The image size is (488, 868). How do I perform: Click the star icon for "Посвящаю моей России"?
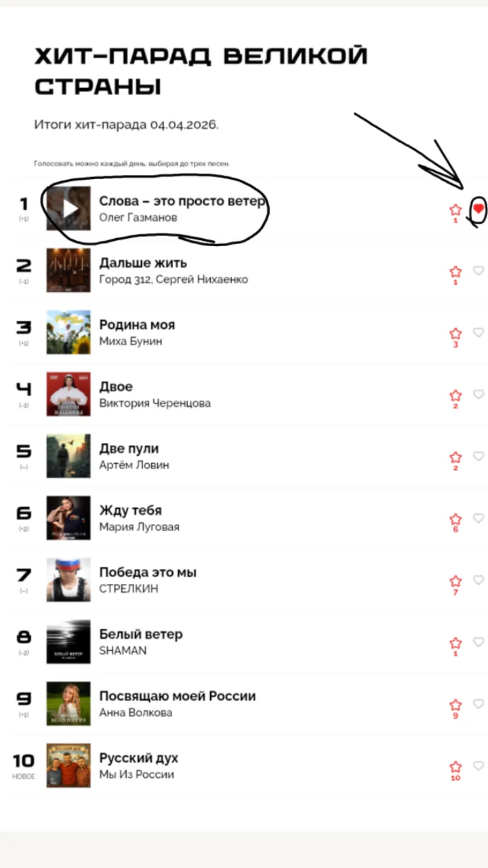coord(455,705)
